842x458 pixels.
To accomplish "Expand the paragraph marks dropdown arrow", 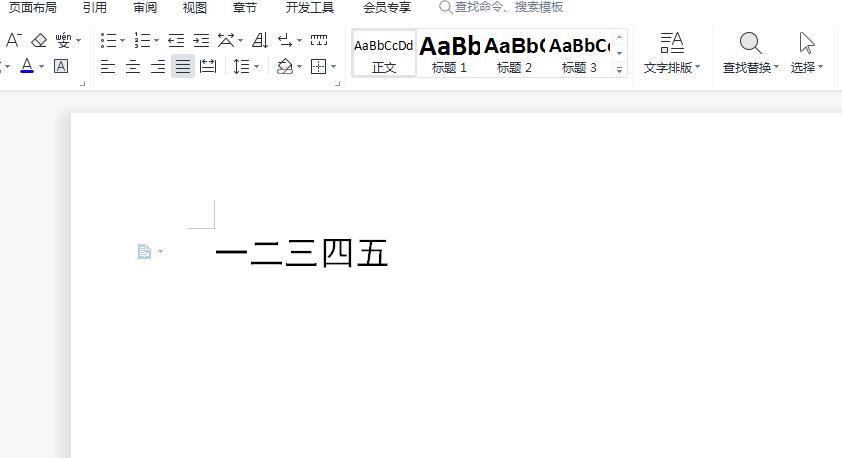I will pos(299,40).
